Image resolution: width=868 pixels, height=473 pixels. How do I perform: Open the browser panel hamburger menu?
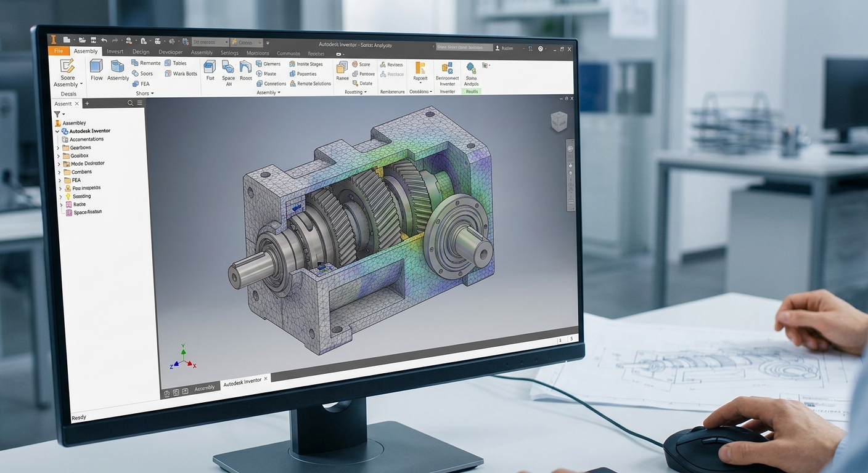tap(139, 103)
